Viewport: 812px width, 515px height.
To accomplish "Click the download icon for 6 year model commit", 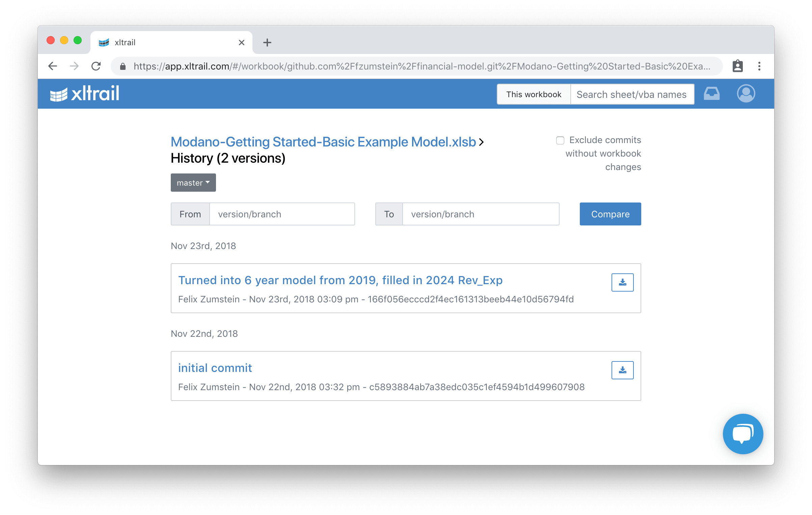I will pyautogui.click(x=622, y=282).
